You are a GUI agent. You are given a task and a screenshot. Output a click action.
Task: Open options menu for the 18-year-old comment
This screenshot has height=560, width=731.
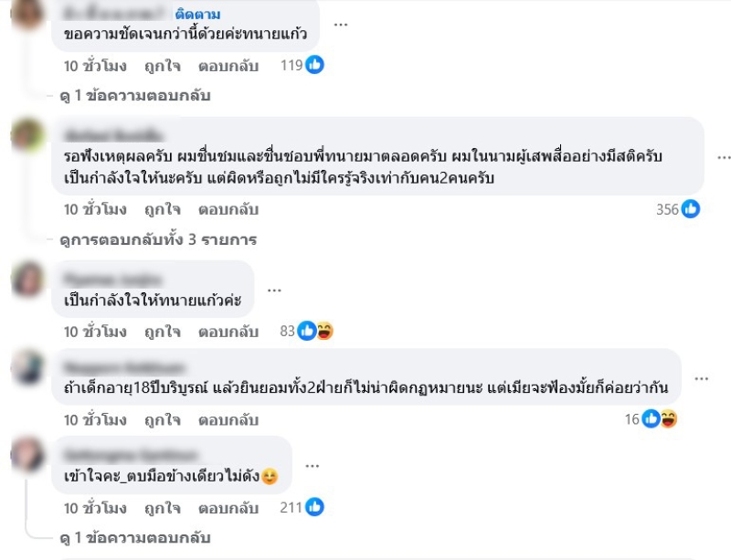coord(702,377)
